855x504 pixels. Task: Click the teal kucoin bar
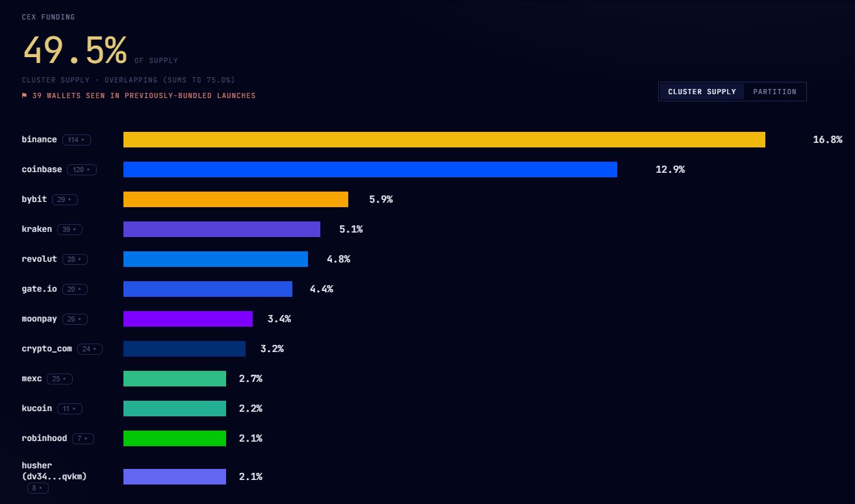pos(175,409)
